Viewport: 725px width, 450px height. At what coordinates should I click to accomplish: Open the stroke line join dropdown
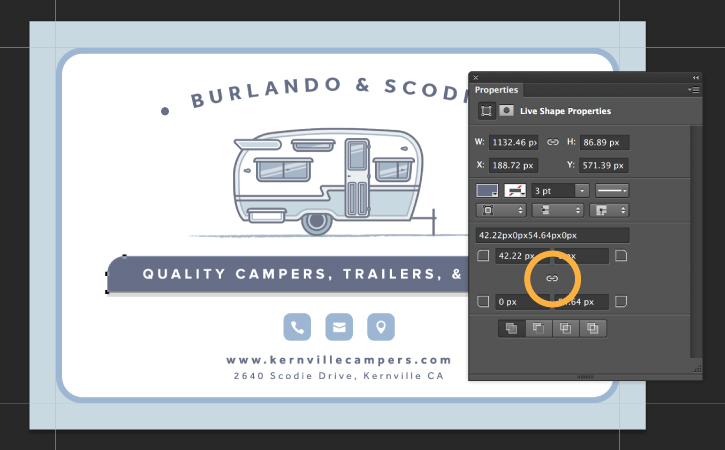(609, 210)
